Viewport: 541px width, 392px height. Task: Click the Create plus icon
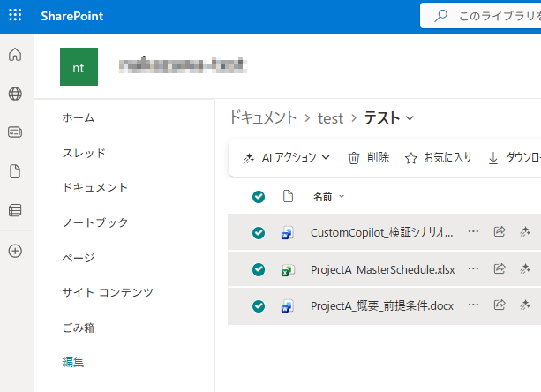coord(15,250)
